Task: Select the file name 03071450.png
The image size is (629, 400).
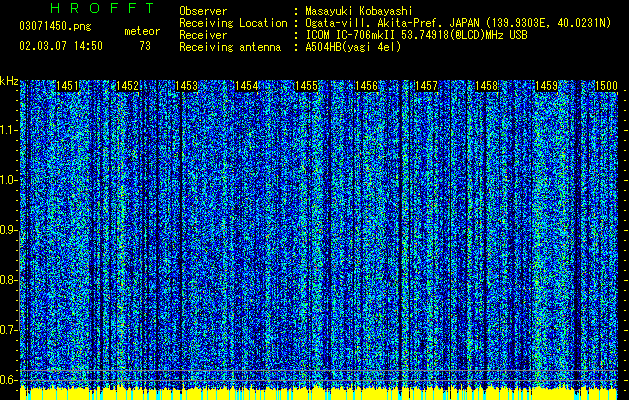Action: pos(55,27)
